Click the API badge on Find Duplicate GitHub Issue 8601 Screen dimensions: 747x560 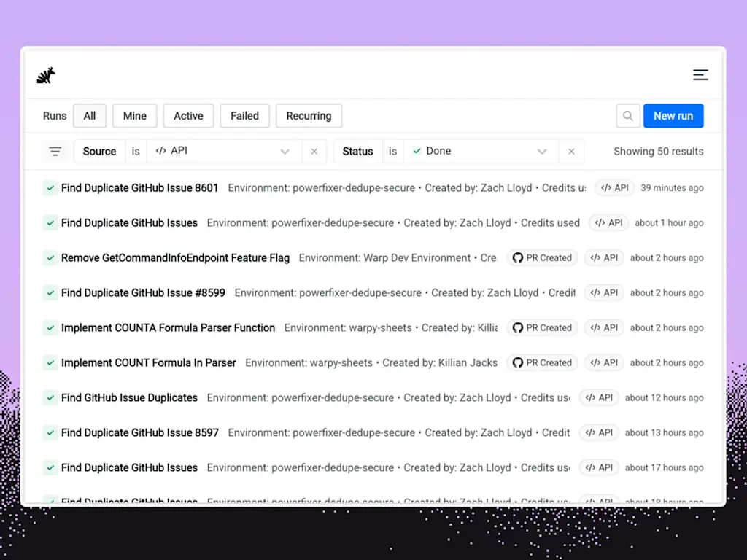614,187
